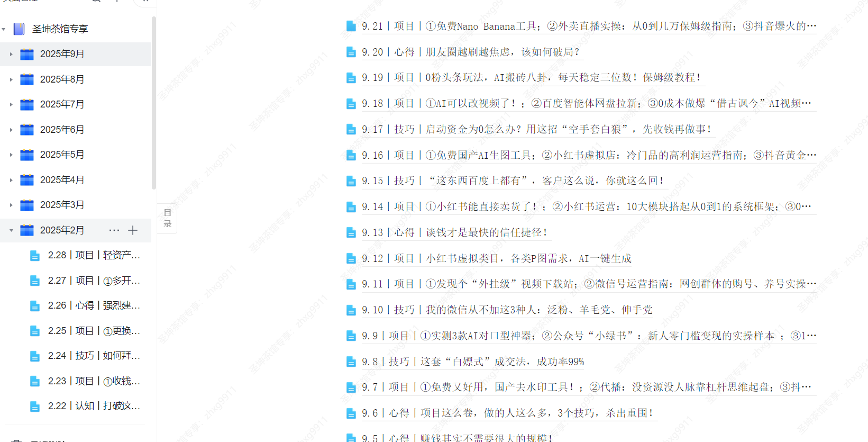
Task: Open 2.28 | 项目 | 轻资产 document
Action: [94, 255]
